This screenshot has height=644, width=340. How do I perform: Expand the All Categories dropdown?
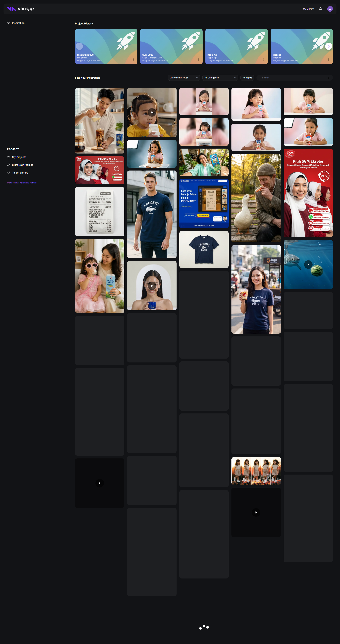coord(220,78)
